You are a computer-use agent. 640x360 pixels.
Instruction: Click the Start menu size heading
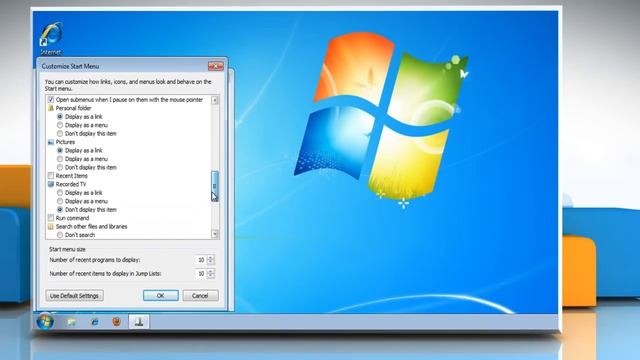coord(67,249)
